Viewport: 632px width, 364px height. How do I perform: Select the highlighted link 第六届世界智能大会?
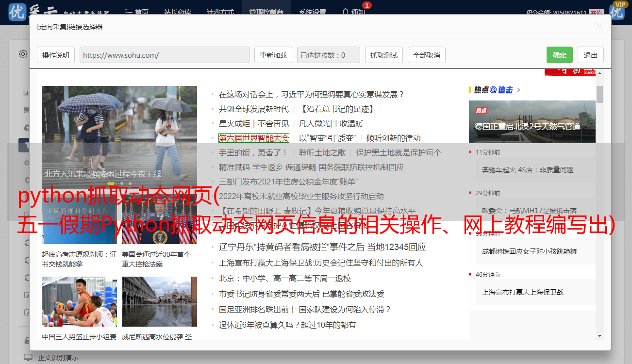coord(254,138)
